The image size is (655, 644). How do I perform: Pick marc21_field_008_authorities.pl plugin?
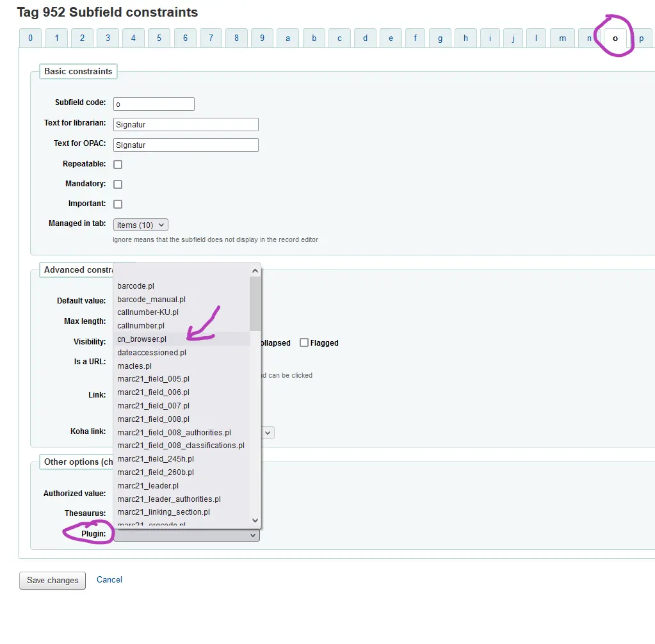coord(181,432)
